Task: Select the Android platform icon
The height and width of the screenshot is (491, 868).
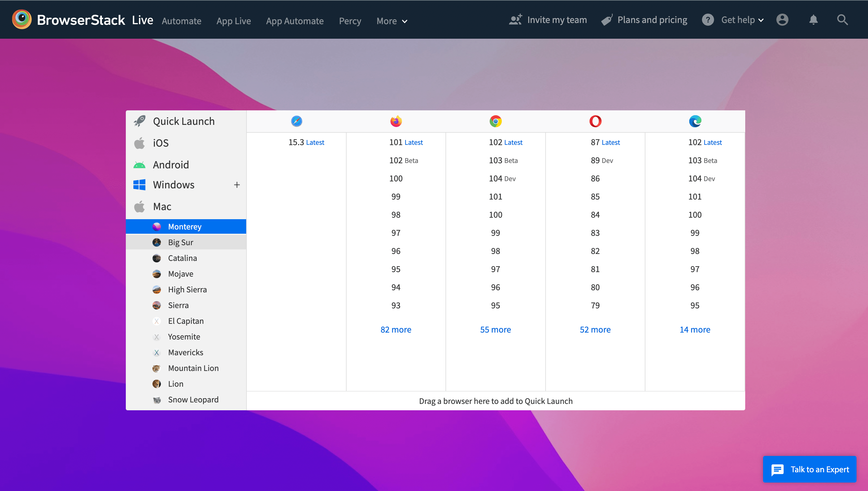Action: 139,164
